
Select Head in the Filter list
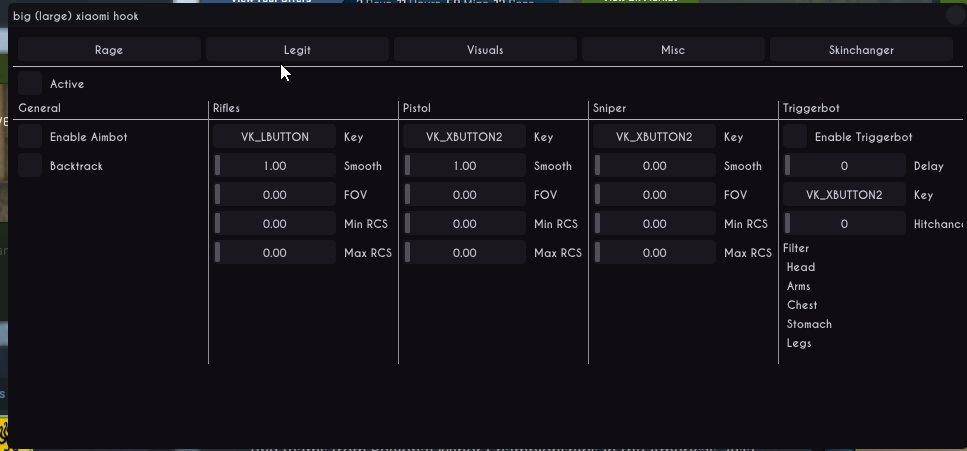tap(801, 267)
